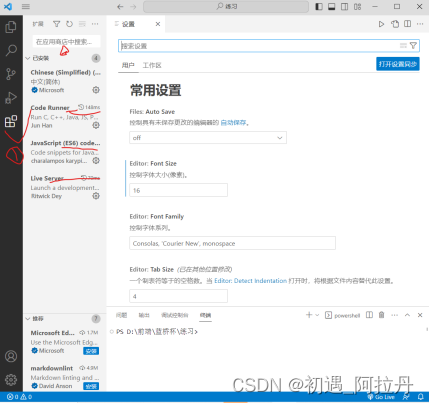Viewport: 429px width, 404px height.
Task: Open the Extensions view icon
Action: coord(11,121)
